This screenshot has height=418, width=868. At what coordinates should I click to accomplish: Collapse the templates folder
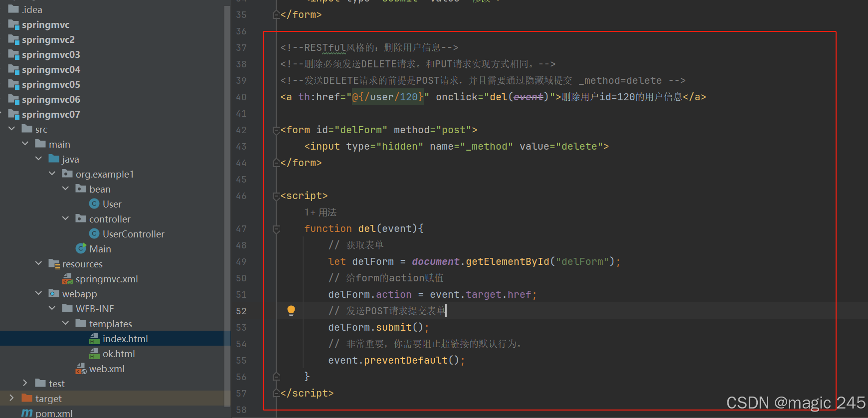[65, 323]
